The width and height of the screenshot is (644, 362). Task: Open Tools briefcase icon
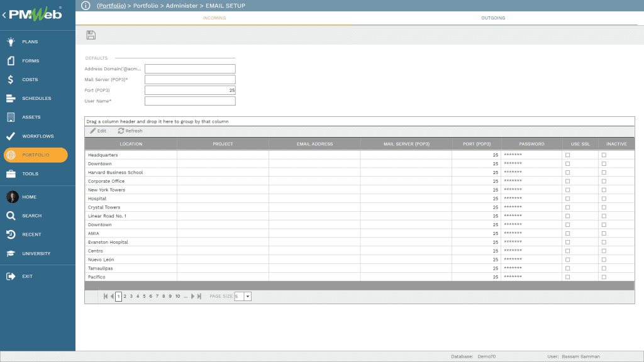click(x=11, y=174)
